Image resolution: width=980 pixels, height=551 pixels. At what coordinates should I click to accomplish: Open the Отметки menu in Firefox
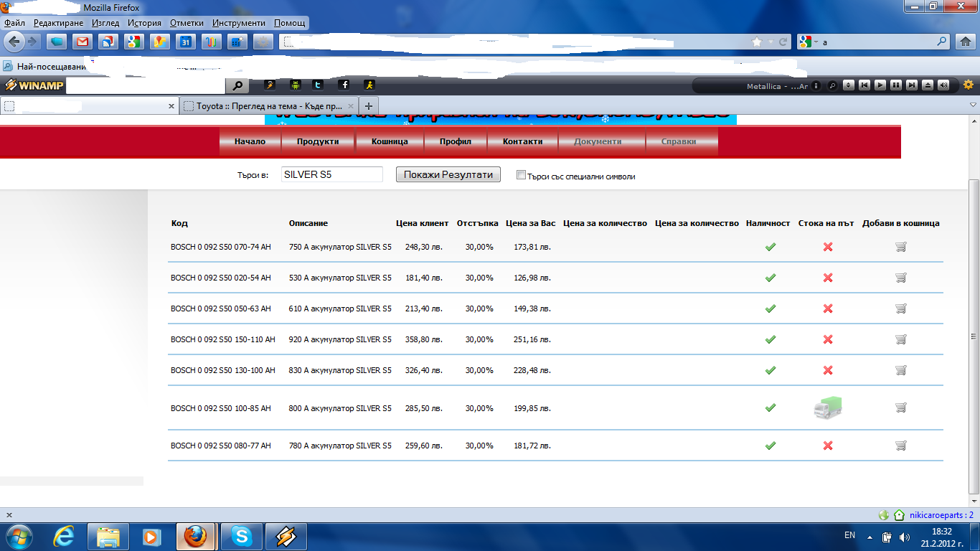click(x=187, y=23)
